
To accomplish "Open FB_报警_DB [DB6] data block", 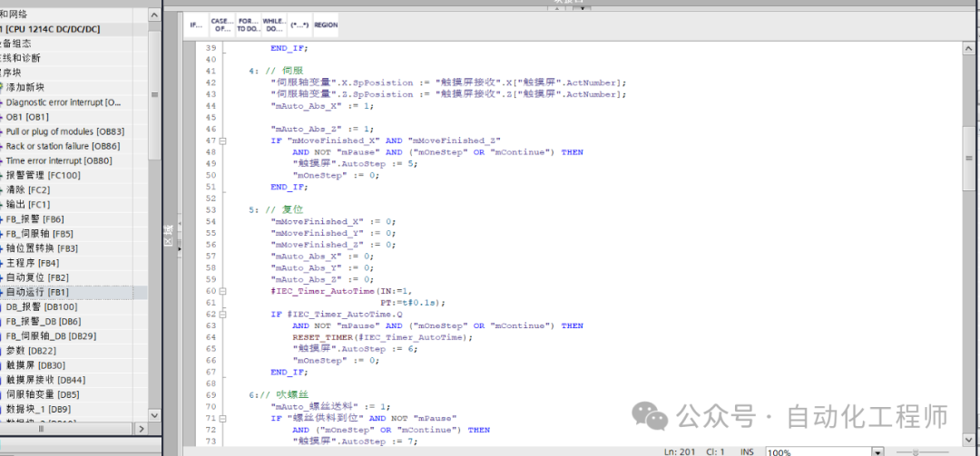I will click(44, 322).
